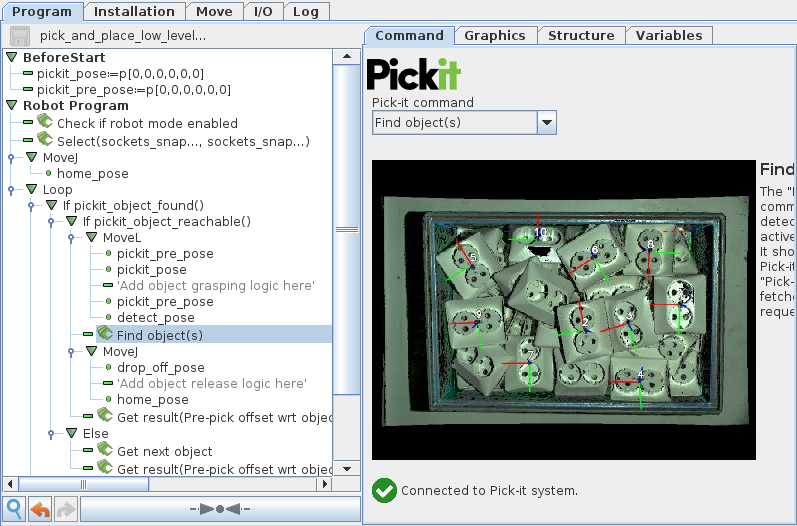Image resolution: width=797 pixels, height=526 pixels.
Task: Select the first pickit_pre_pose waypoint
Action: pos(165,254)
